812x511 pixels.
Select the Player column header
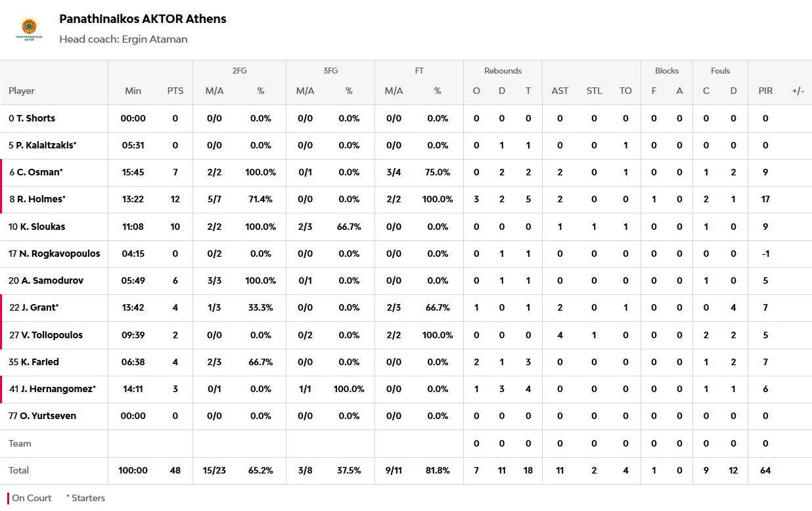22,91
